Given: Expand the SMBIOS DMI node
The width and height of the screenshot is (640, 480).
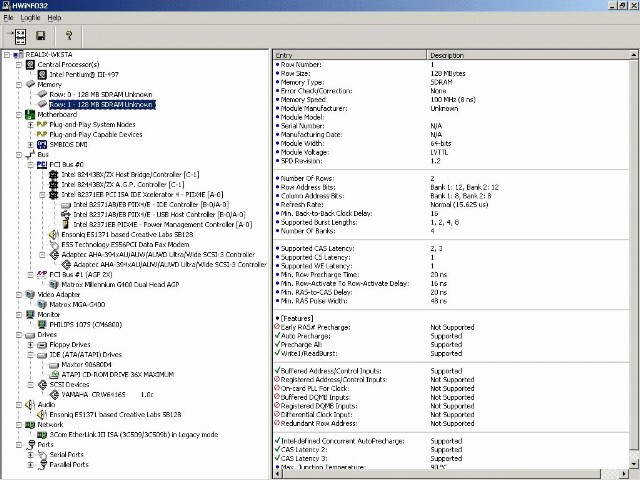Looking at the screenshot, I should 31,144.
